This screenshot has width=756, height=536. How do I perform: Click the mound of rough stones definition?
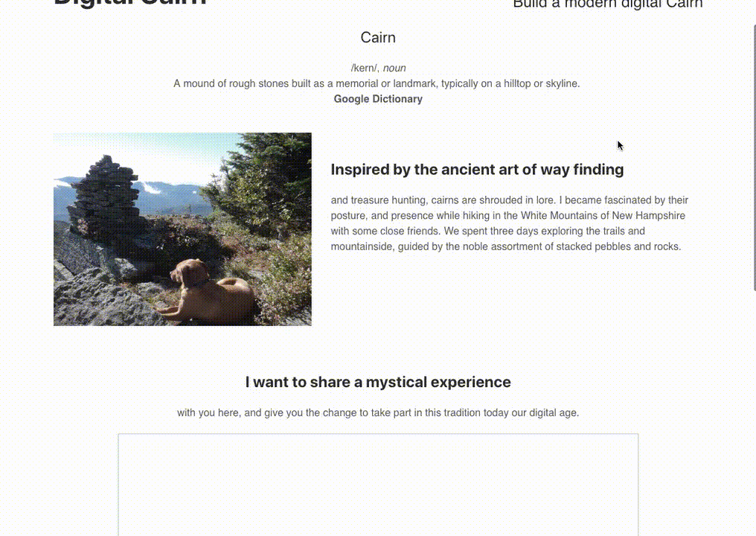pos(377,83)
